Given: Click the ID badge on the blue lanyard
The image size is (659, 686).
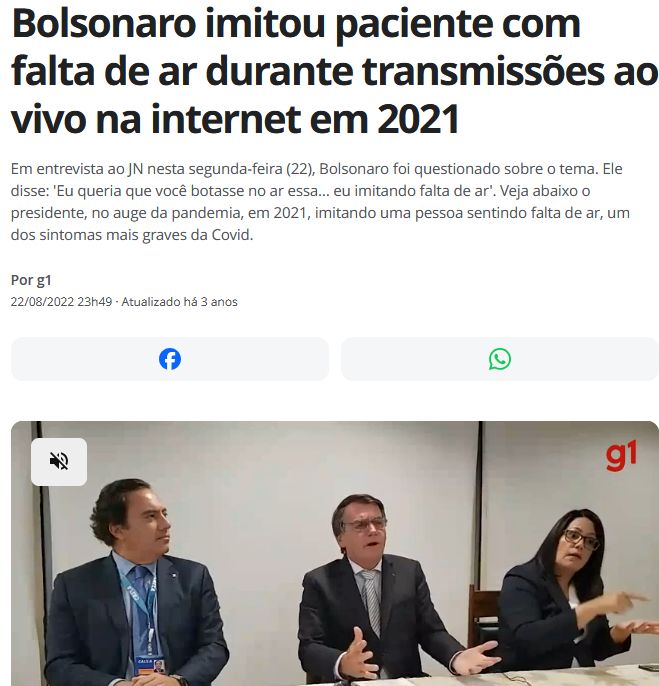Looking at the screenshot, I should click(x=151, y=664).
